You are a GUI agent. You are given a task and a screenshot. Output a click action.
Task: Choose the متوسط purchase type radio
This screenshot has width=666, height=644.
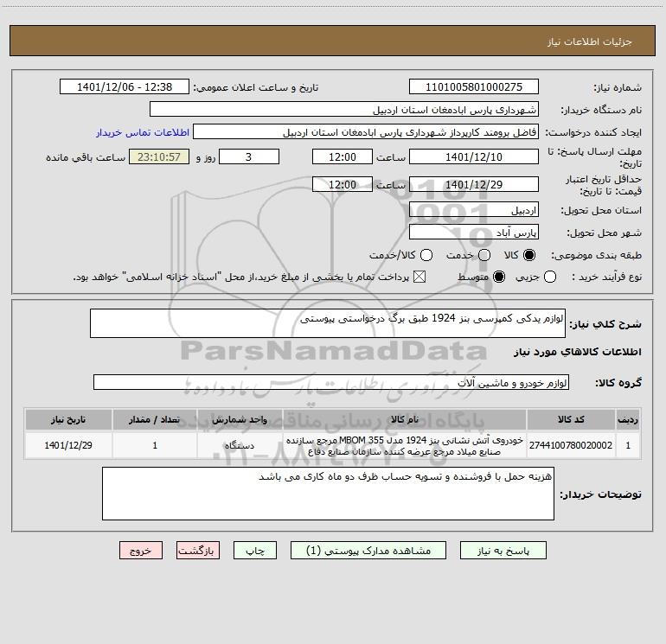point(499,277)
